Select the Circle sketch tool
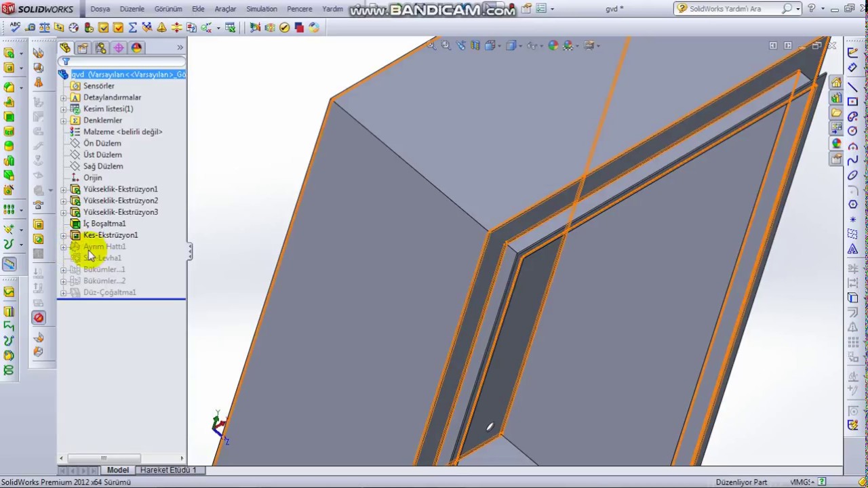Image resolution: width=868 pixels, height=488 pixels. [853, 131]
